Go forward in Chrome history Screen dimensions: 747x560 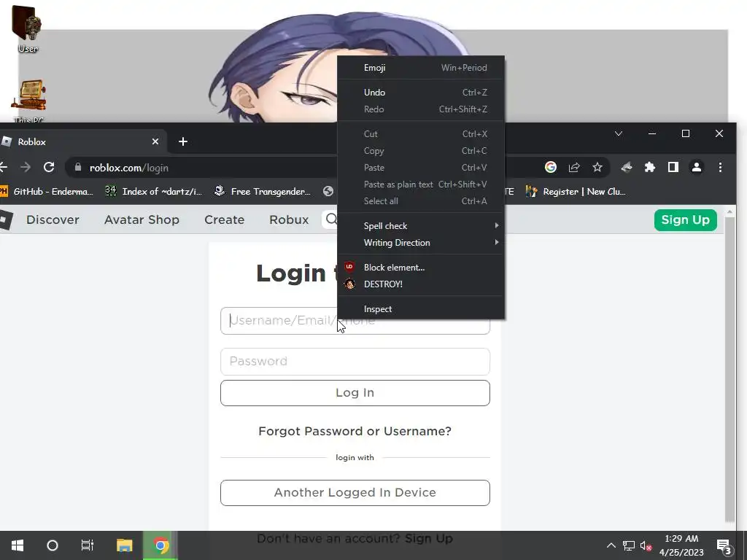tap(26, 167)
